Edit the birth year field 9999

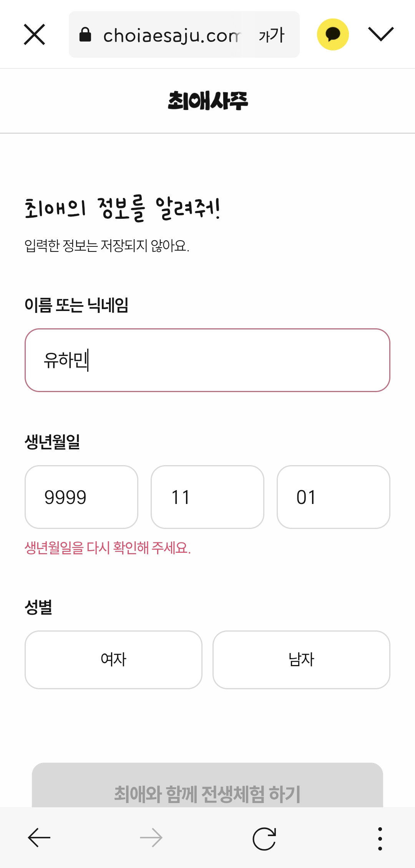(x=81, y=497)
